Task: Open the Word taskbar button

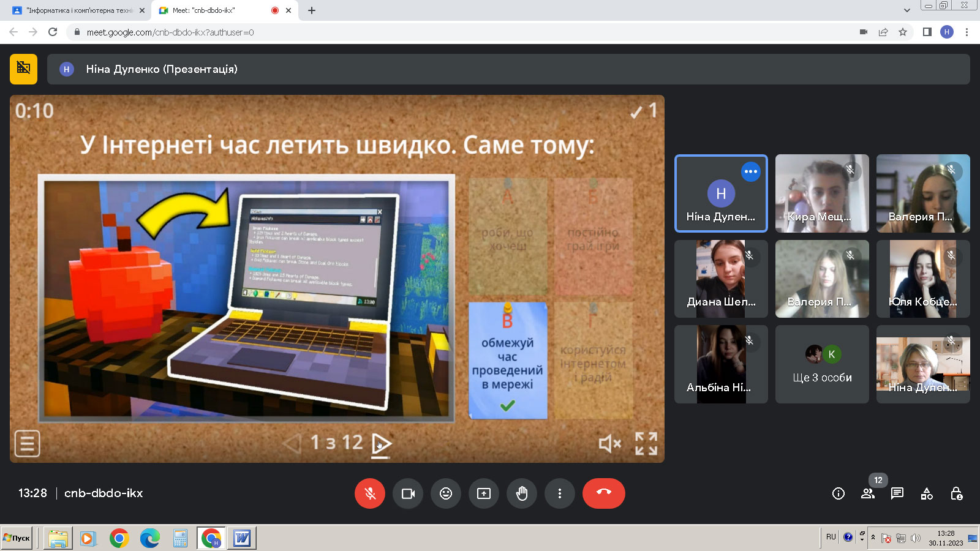Action: pos(242,538)
